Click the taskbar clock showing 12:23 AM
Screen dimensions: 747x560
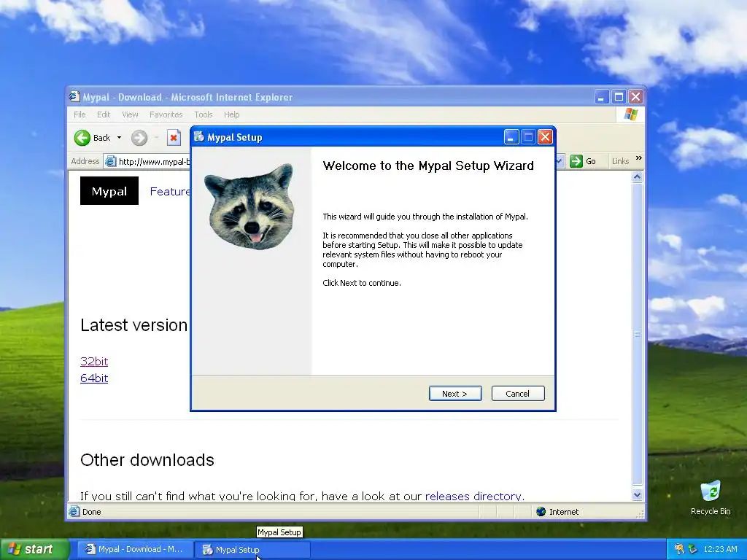coord(720,549)
